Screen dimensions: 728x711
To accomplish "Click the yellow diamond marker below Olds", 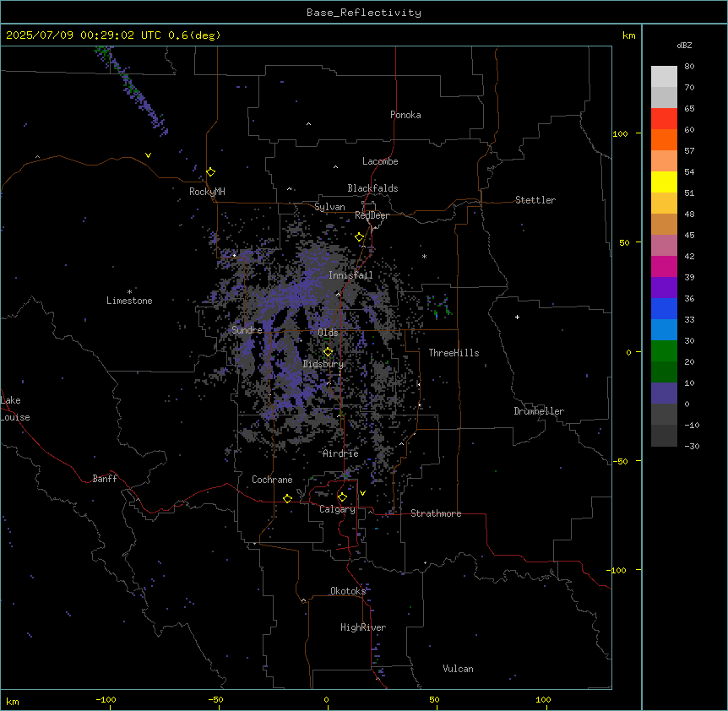I will tap(328, 352).
